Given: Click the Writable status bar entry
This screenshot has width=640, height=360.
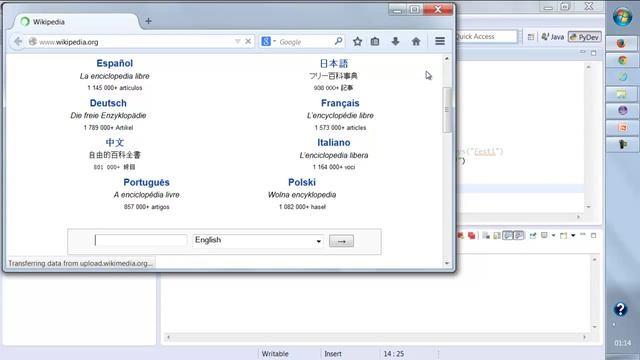Looking at the screenshot, I should coord(275,354).
